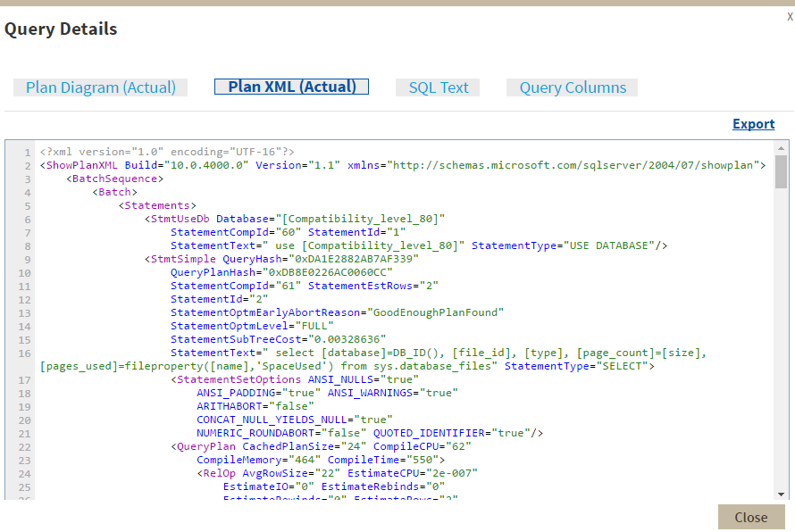Viewport: 795px width, 532px height.
Task: Click the xml version declaration on line 1
Action: point(167,152)
